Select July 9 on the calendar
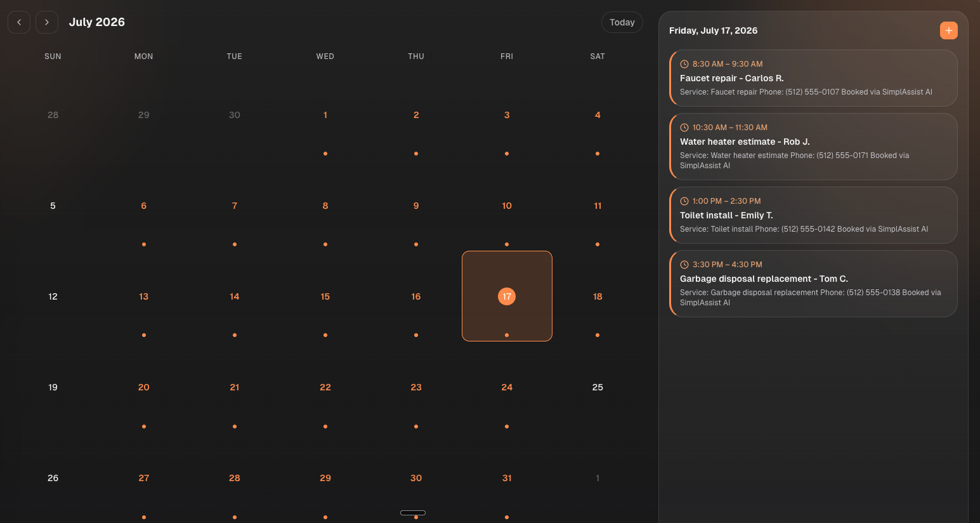980x523 pixels. 416,206
